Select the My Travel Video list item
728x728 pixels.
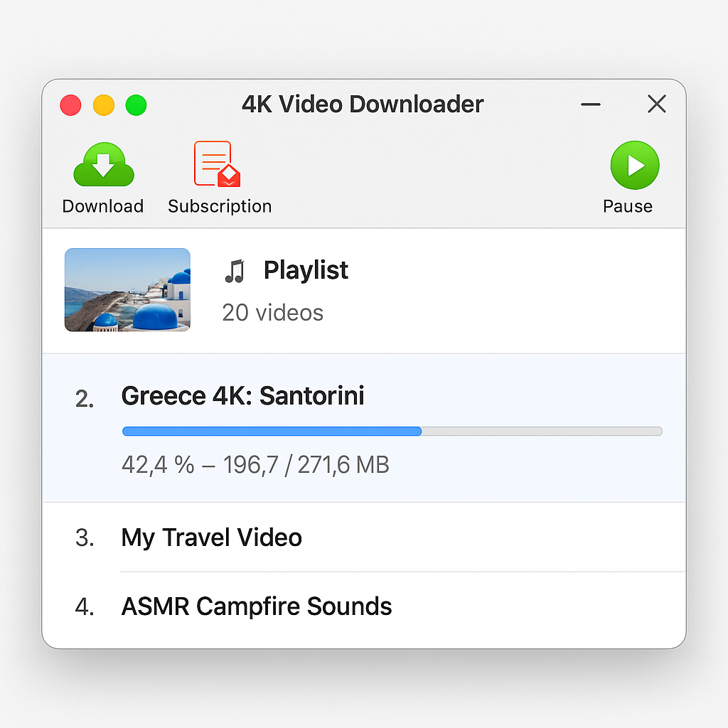[x=211, y=538]
